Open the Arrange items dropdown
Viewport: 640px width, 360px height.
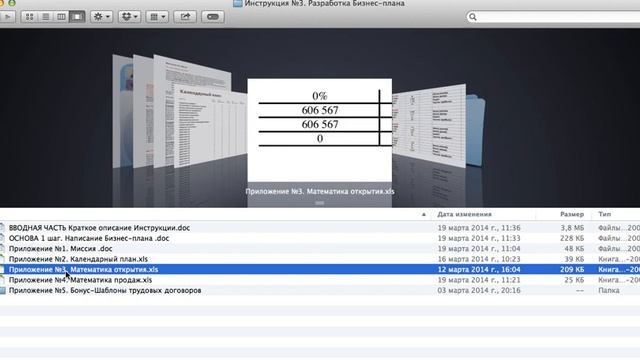coord(157,17)
